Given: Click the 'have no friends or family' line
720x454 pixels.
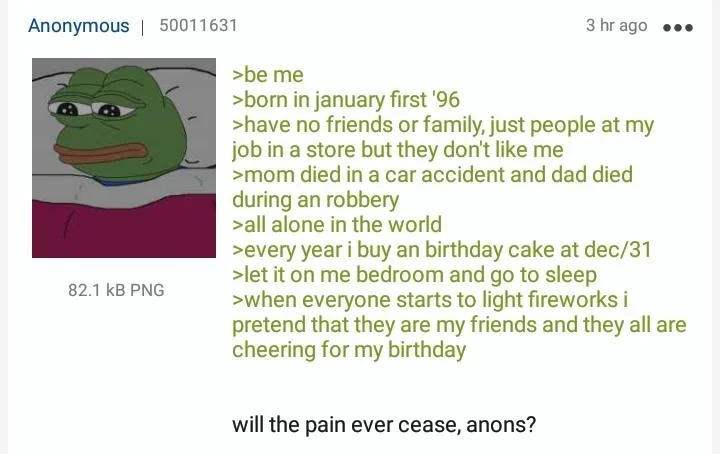Looking at the screenshot, I should coord(443,125).
